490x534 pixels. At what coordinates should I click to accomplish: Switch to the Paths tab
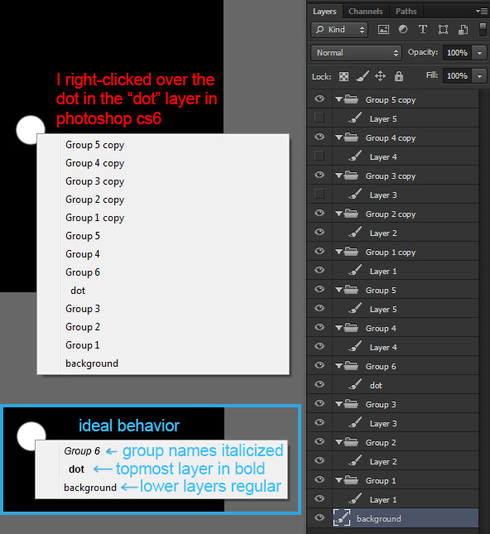[406, 12]
